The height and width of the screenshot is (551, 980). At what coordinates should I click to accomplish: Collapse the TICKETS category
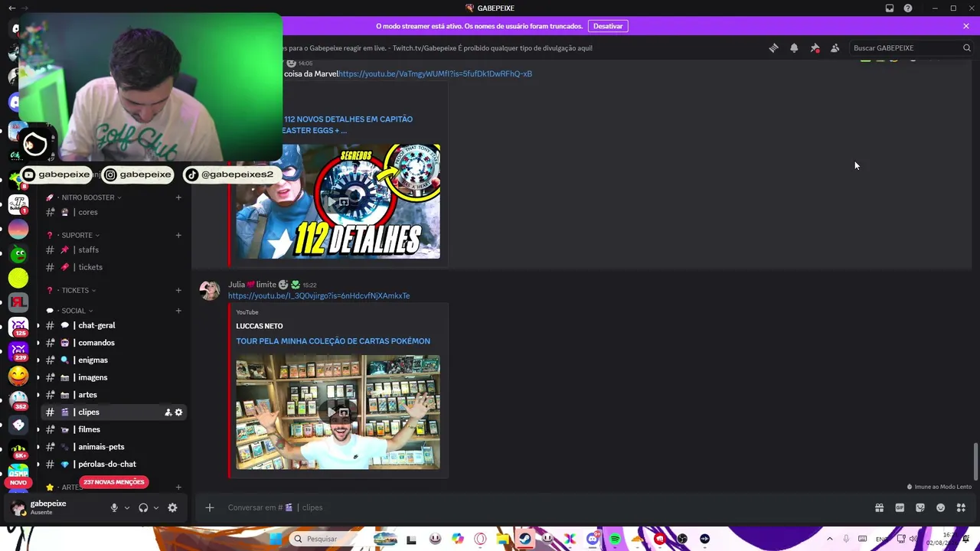pos(71,290)
